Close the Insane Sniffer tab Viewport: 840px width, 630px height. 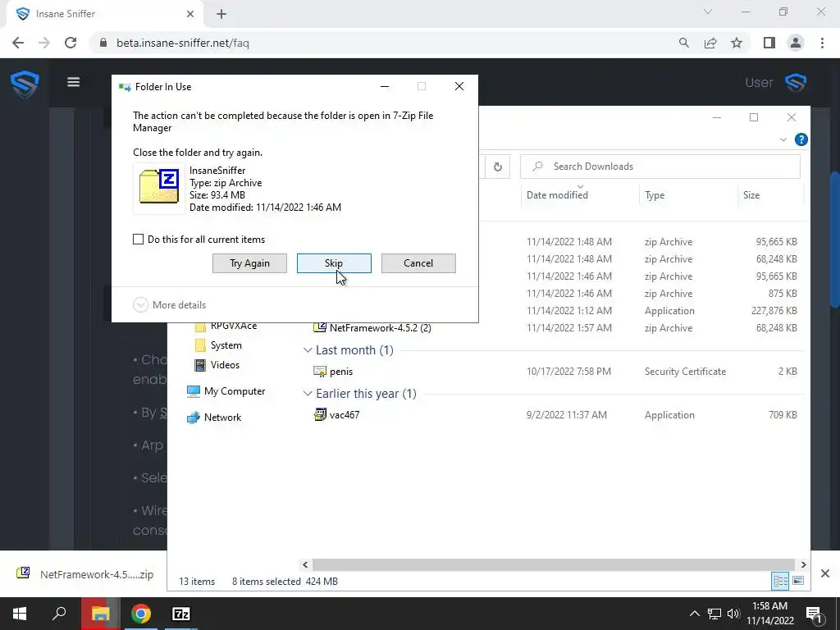tap(190, 14)
